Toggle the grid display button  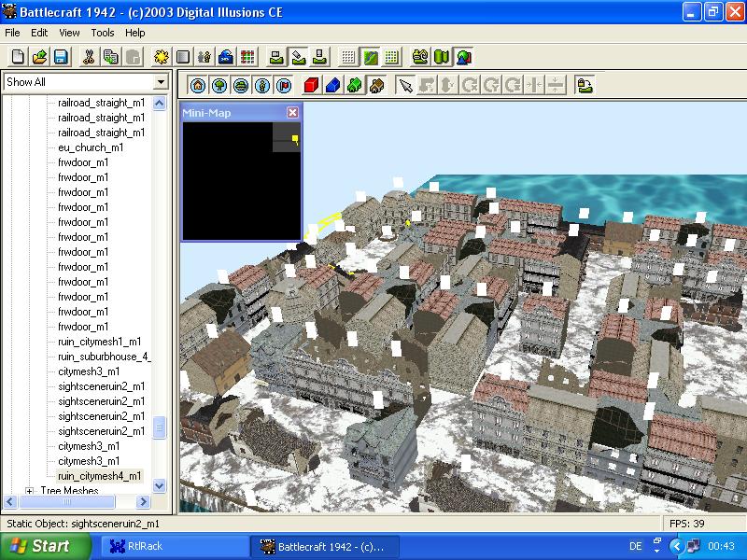click(x=348, y=57)
